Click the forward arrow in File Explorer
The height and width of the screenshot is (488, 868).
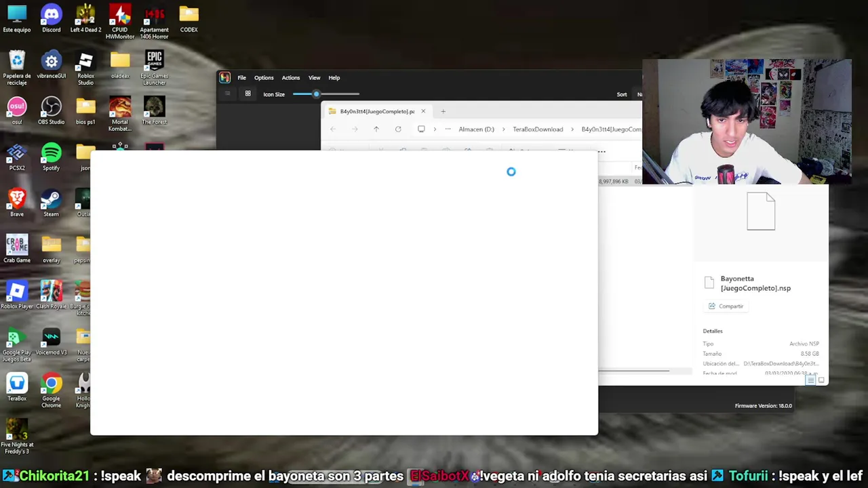point(355,129)
